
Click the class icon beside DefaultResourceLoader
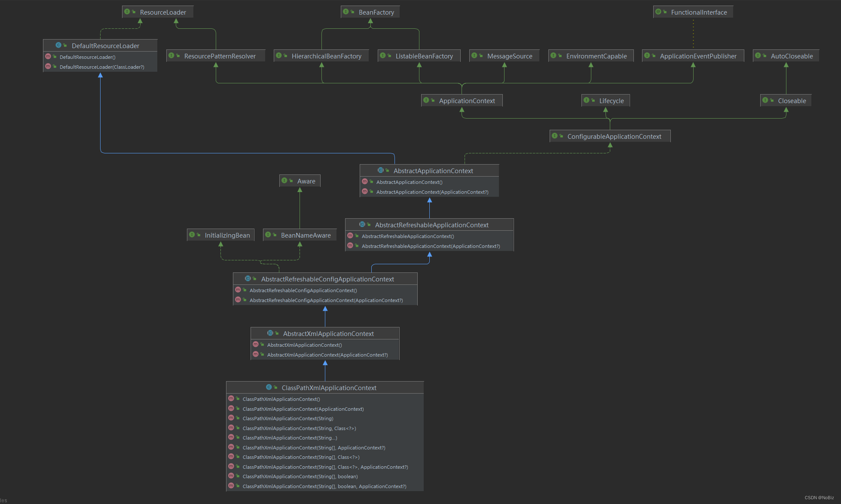(58, 45)
